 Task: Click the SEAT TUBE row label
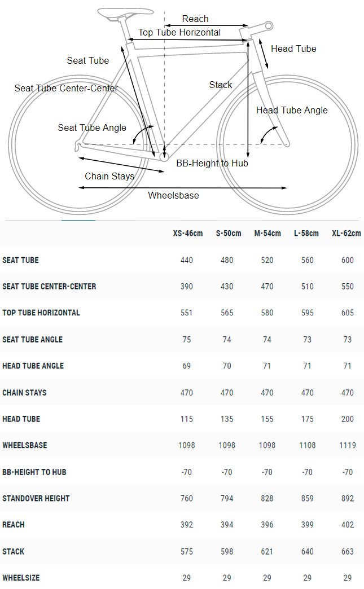click(21, 260)
